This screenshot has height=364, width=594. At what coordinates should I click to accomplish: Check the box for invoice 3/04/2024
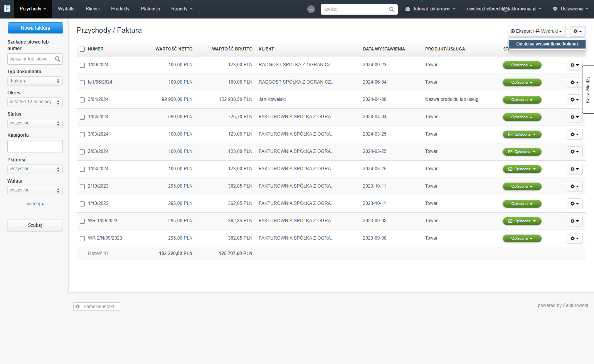click(x=82, y=100)
